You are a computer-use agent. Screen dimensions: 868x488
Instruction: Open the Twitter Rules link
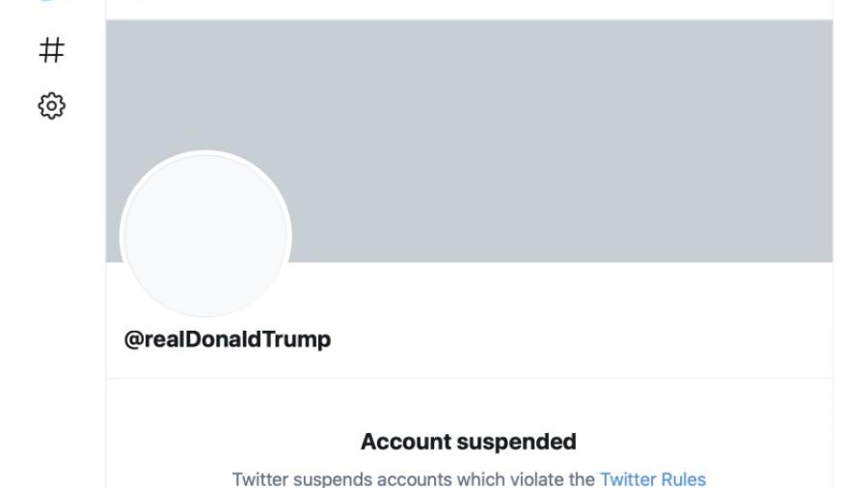653,478
